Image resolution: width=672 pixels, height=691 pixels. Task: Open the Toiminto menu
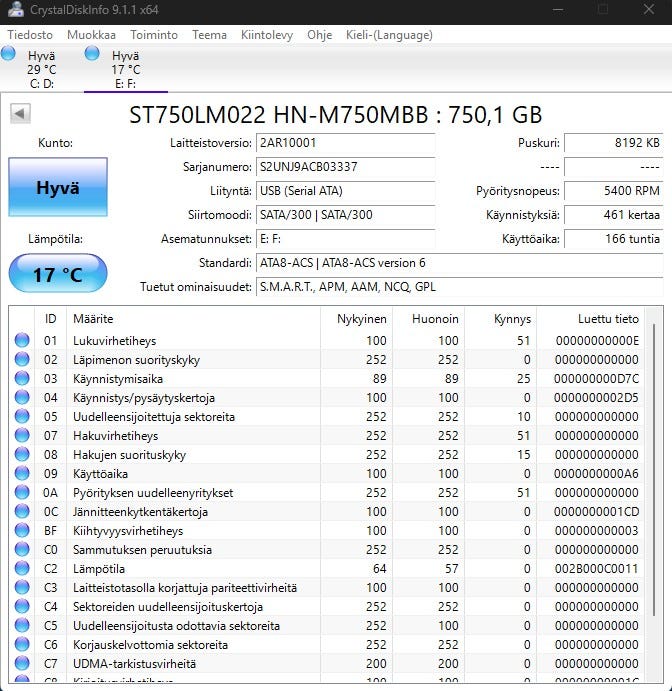[153, 34]
